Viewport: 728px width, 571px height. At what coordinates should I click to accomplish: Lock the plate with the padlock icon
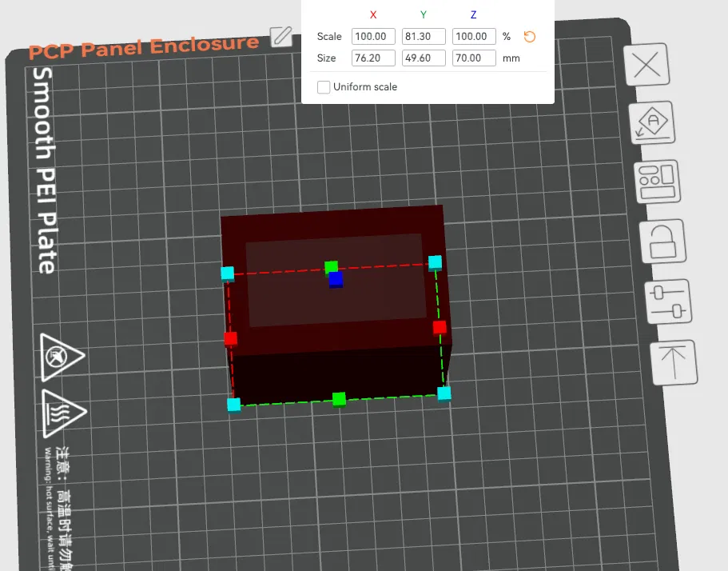point(662,242)
